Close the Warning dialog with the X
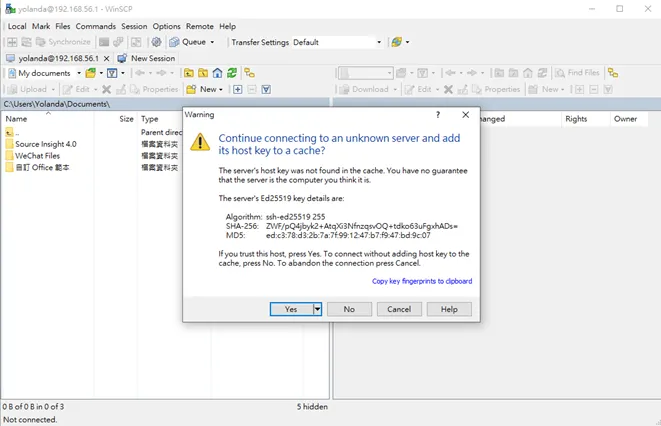The image size is (661, 426). click(x=465, y=115)
